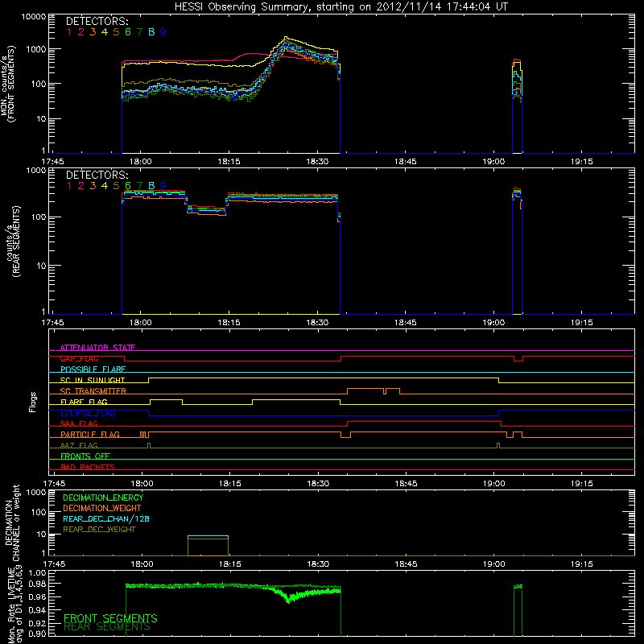Select magenta detector 2 in rear segments legend
Viewport: 644px width, 644px height.
(81, 186)
